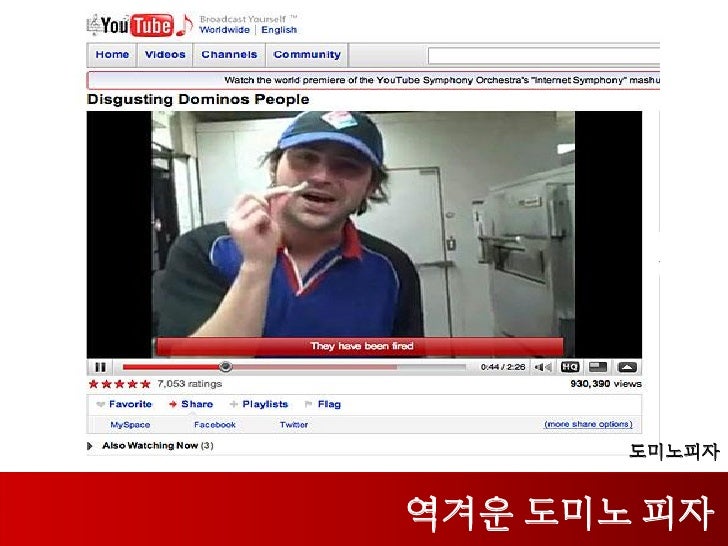This screenshot has width=728, height=546.
Task: Focus the YouTube search input field
Action: point(544,56)
